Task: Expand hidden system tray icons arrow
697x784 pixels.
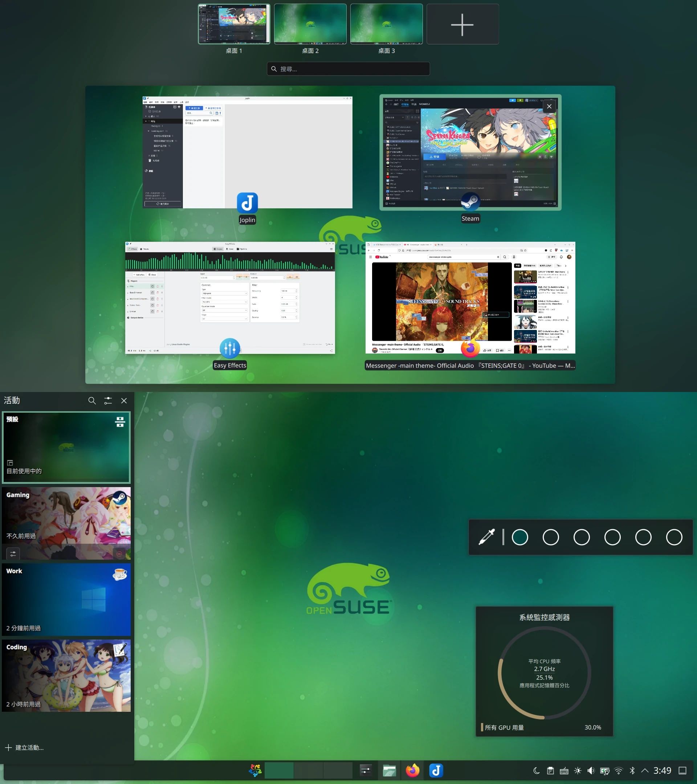Action: (x=645, y=771)
